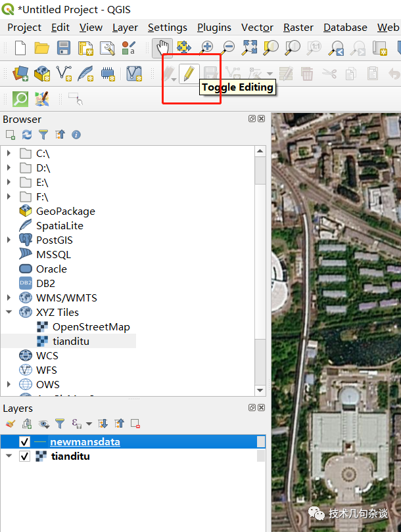Select OpenStreetMap under XYZ Tiles

[x=91, y=326]
